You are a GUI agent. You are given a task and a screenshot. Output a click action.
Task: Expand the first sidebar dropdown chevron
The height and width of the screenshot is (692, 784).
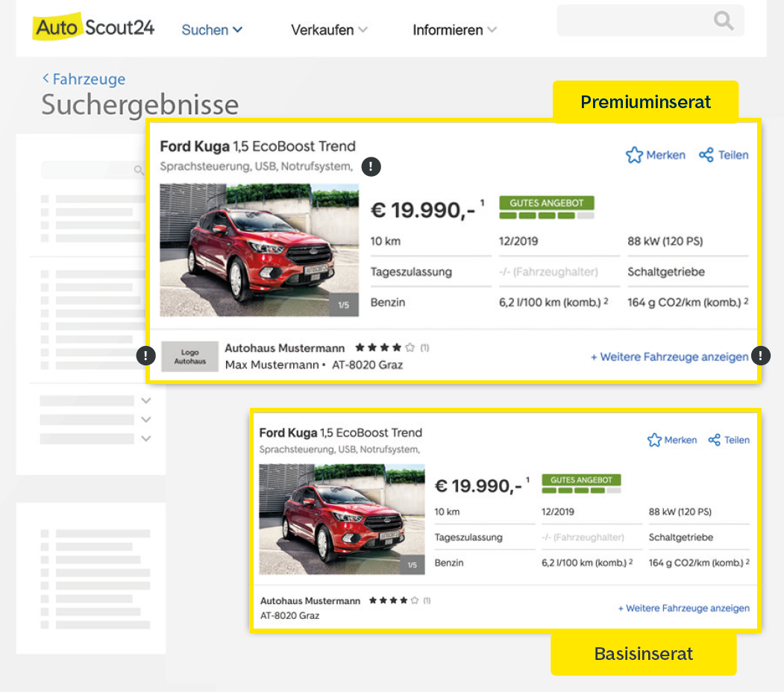click(x=145, y=400)
